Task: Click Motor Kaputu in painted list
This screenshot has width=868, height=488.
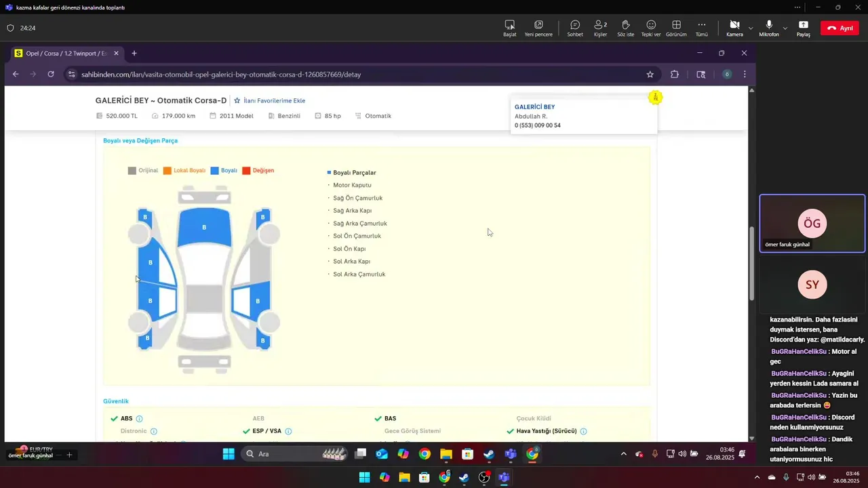Action: (x=352, y=185)
